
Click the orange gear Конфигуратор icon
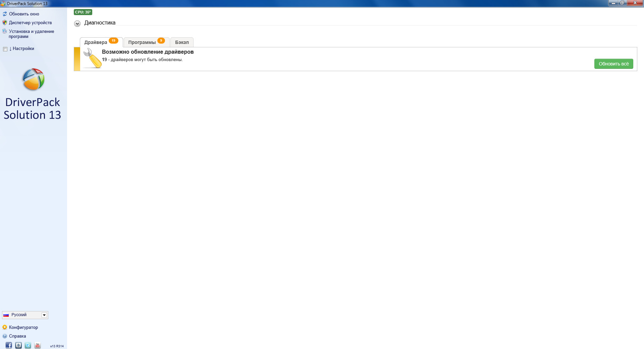click(5, 327)
